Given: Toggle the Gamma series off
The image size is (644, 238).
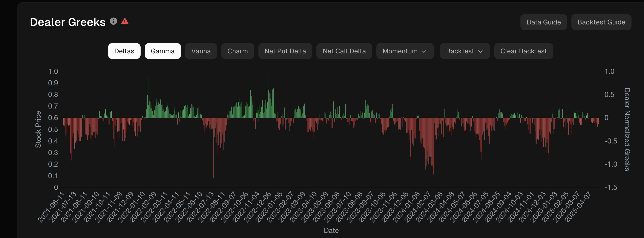Looking at the screenshot, I should (x=163, y=51).
